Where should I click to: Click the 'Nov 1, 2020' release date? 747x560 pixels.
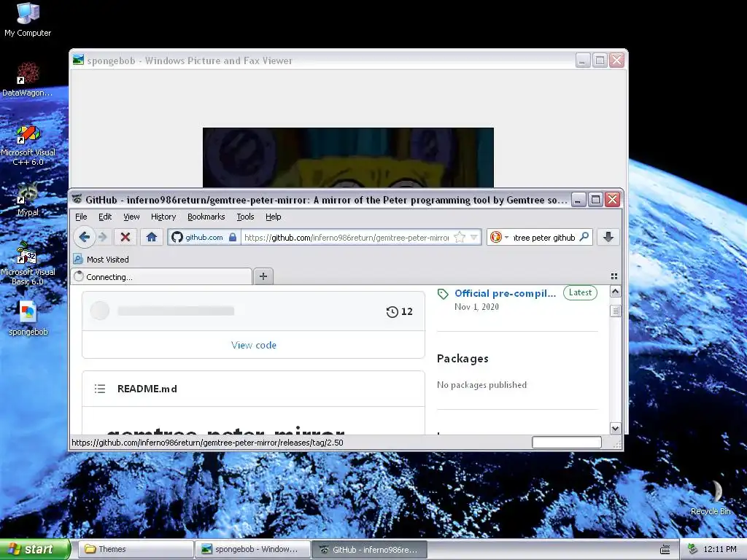tap(476, 307)
